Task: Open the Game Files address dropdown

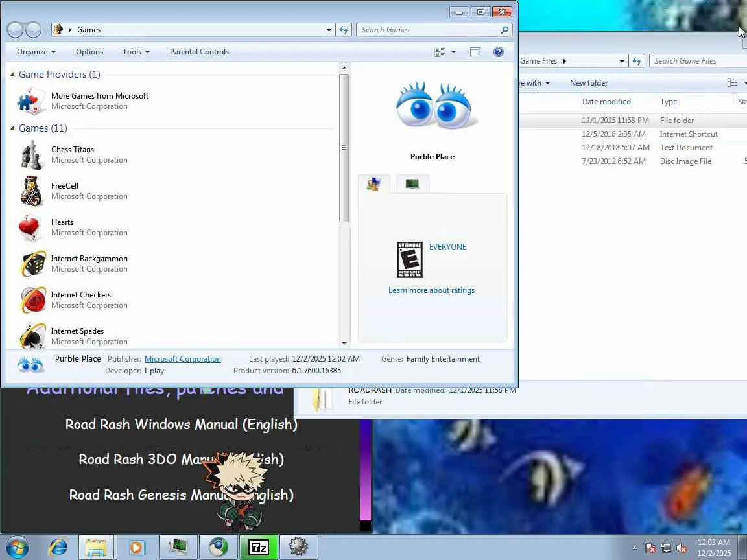Action: [622, 61]
